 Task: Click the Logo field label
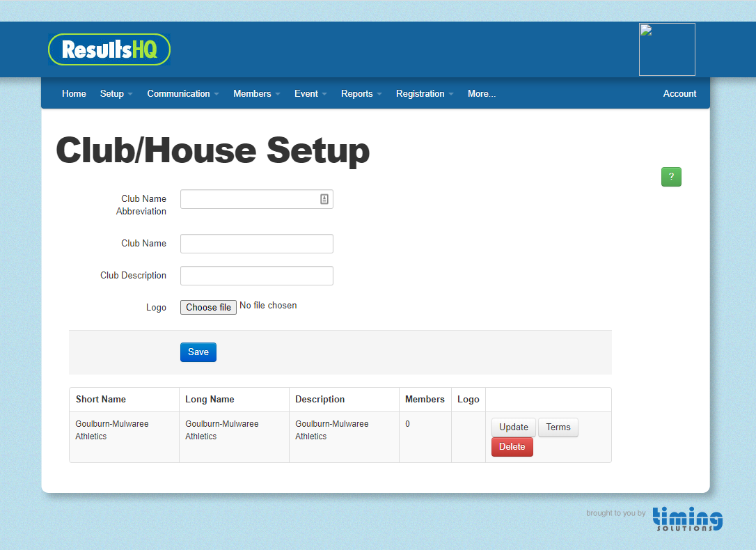point(156,307)
